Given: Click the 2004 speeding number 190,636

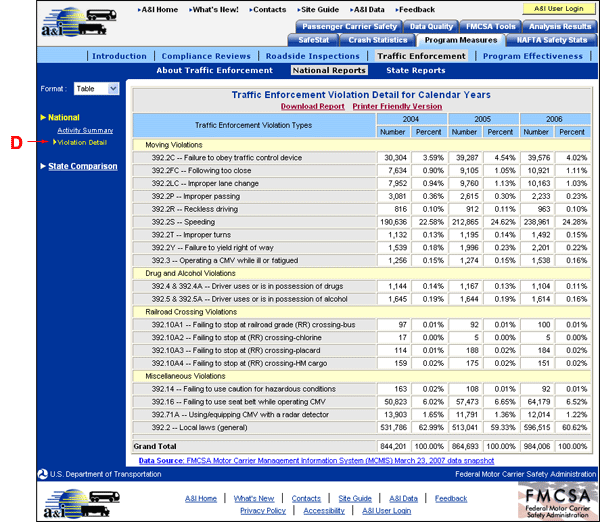Looking at the screenshot, I should tap(394, 222).
